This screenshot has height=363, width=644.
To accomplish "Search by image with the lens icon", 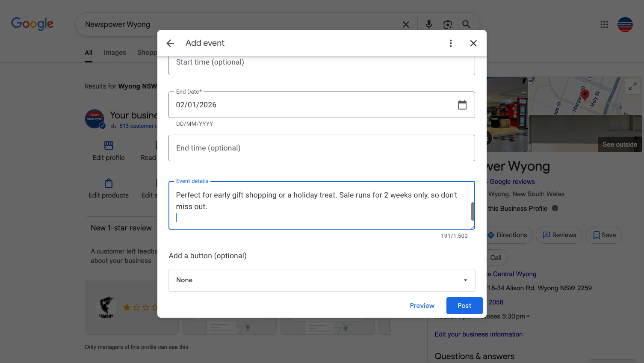I will [448, 24].
